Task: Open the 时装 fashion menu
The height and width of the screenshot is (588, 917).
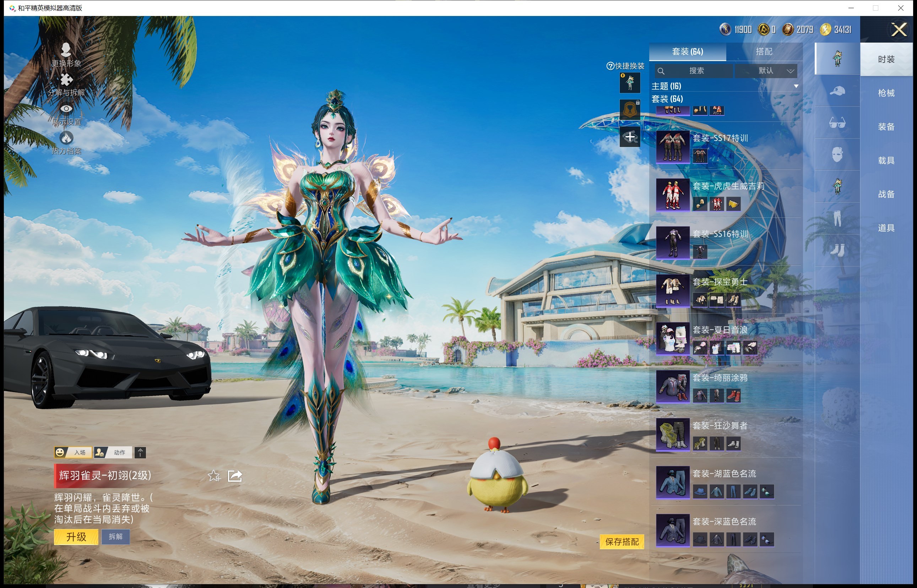Action: coord(886,59)
